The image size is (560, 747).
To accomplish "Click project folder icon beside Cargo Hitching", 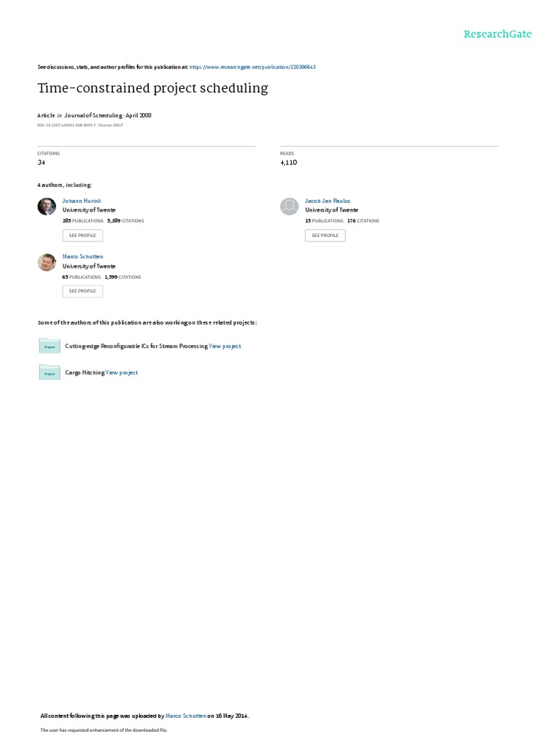I will click(50, 373).
